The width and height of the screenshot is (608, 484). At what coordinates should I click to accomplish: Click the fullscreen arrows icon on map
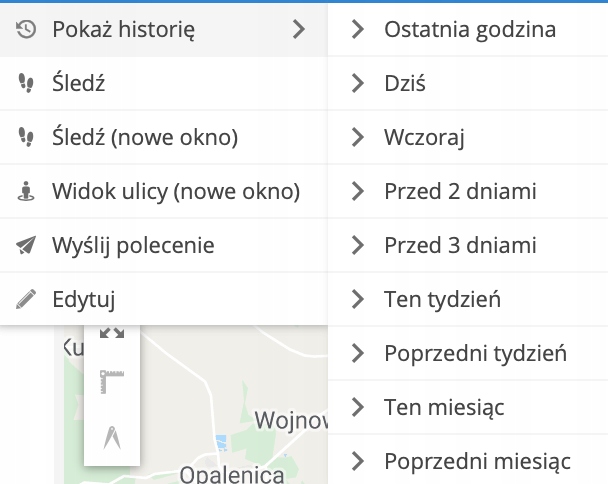point(112,332)
